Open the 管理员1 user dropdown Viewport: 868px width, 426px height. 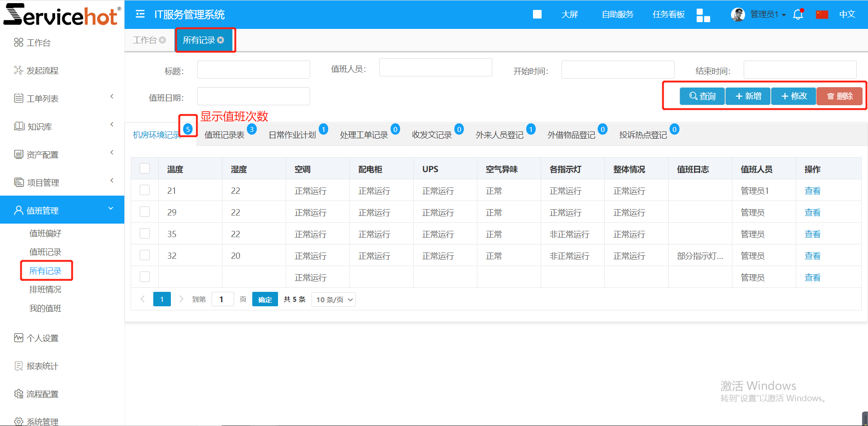[768, 14]
